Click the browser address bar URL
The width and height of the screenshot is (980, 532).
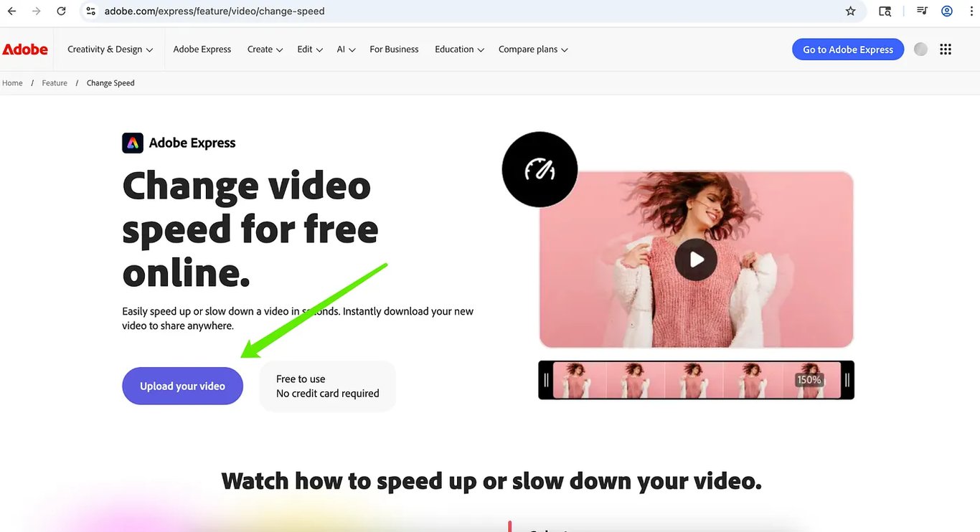[215, 11]
